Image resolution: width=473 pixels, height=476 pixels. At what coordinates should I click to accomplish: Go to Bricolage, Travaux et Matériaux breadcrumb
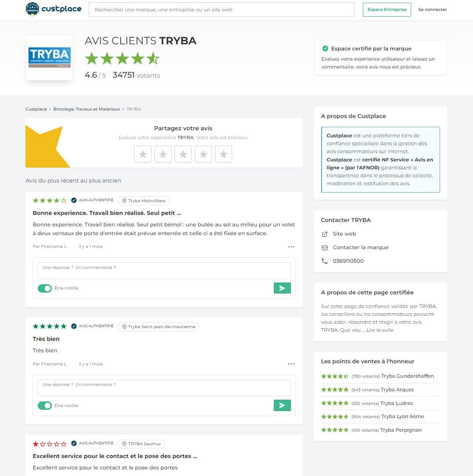pyautogui.click(x=86, y=109)
